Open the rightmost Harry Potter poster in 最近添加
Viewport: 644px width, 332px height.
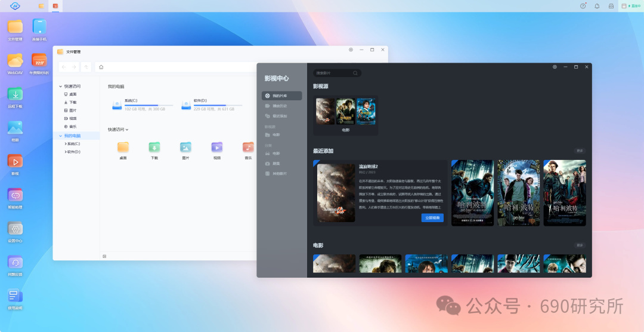click(x=565, y=193)
